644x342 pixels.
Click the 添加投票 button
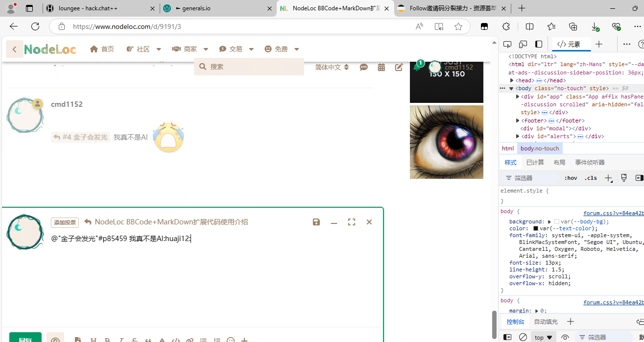tap(65, 222)
